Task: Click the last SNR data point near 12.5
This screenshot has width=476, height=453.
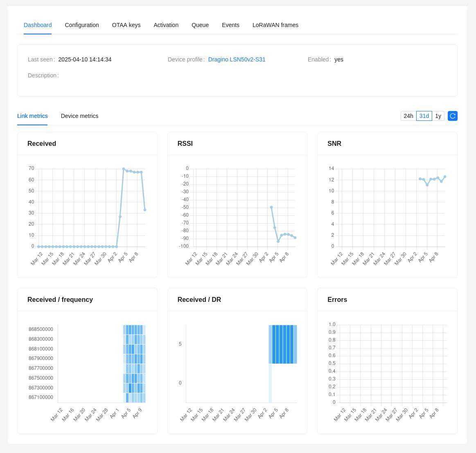Action: point(445,177)
